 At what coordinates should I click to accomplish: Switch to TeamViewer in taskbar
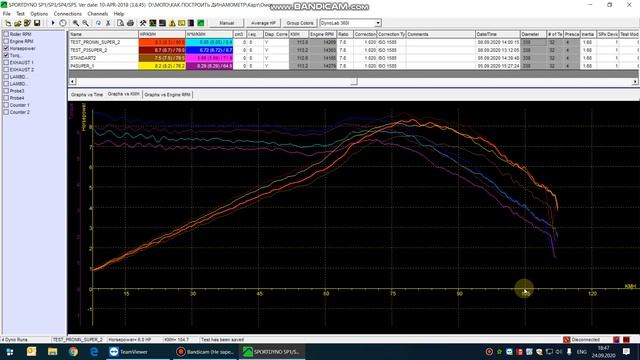point(138,351)
